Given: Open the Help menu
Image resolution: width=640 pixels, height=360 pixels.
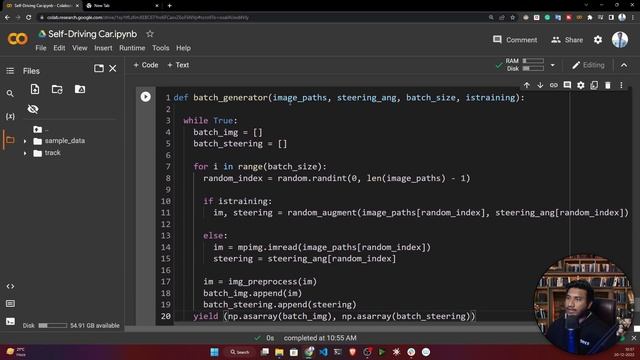Looking at the screenshot, I should (x=183, y=48).
